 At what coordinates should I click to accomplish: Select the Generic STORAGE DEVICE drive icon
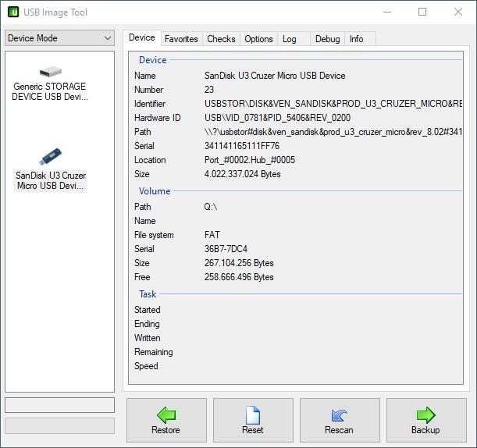click(51, 72)
